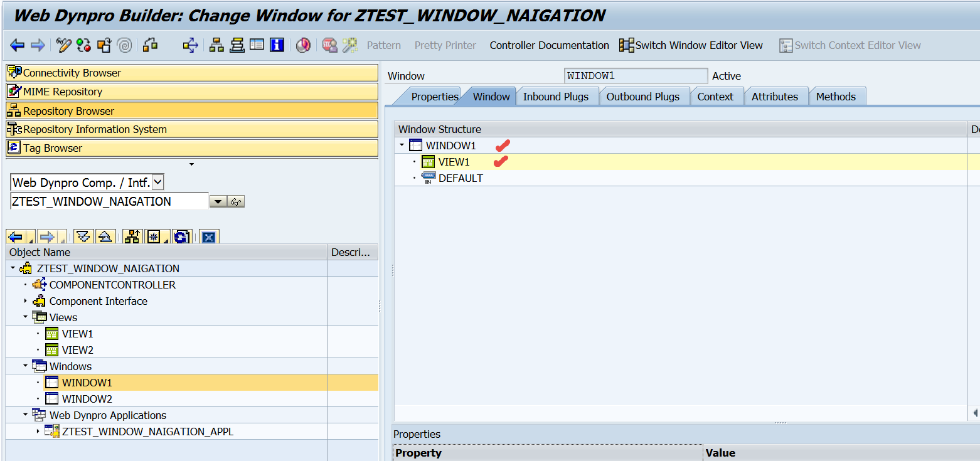Close the object browser with X icon
The image size is (980, 461).
[209, 237]
